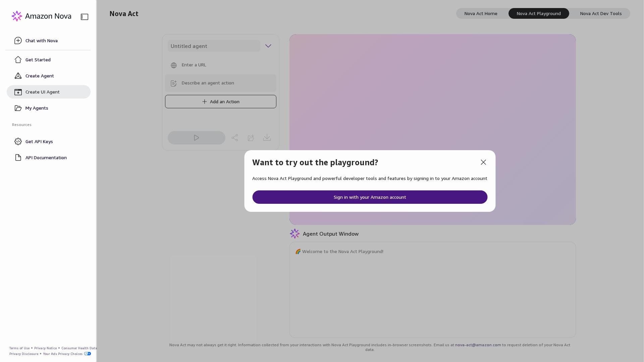Switch to Nova Act Home tab
644x362 pixels.
[x=481, y=13]
